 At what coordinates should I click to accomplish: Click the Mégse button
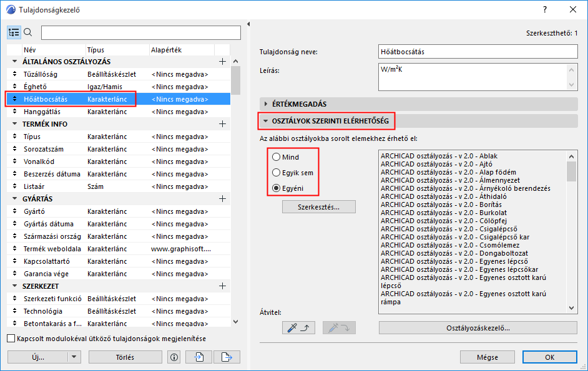(488, 357)
